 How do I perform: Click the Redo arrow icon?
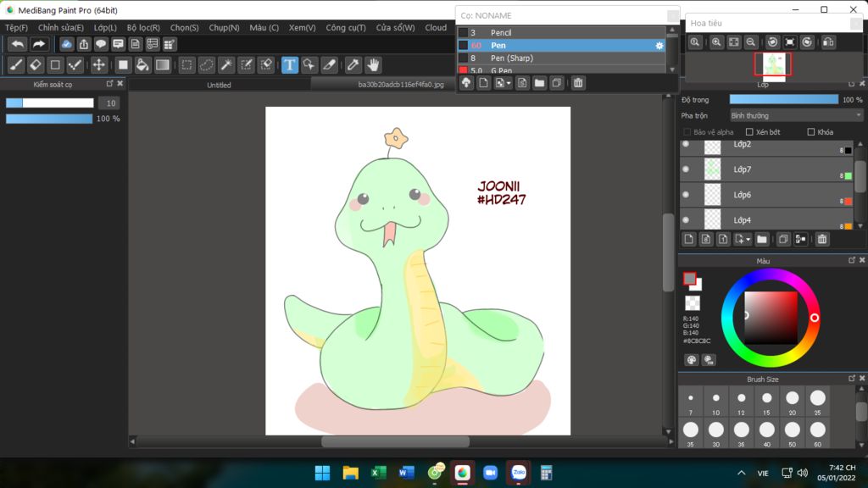pyautogui.click(x=39, y=44)
